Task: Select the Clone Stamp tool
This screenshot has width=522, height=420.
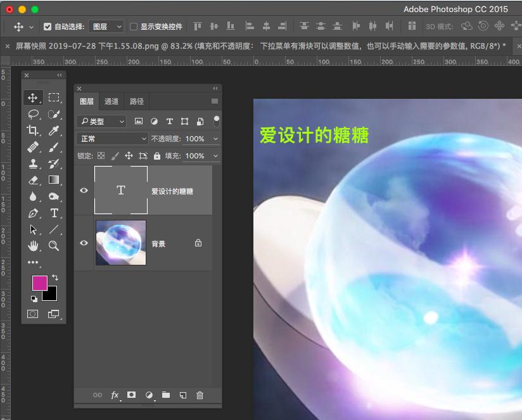Action: point(34,163)
